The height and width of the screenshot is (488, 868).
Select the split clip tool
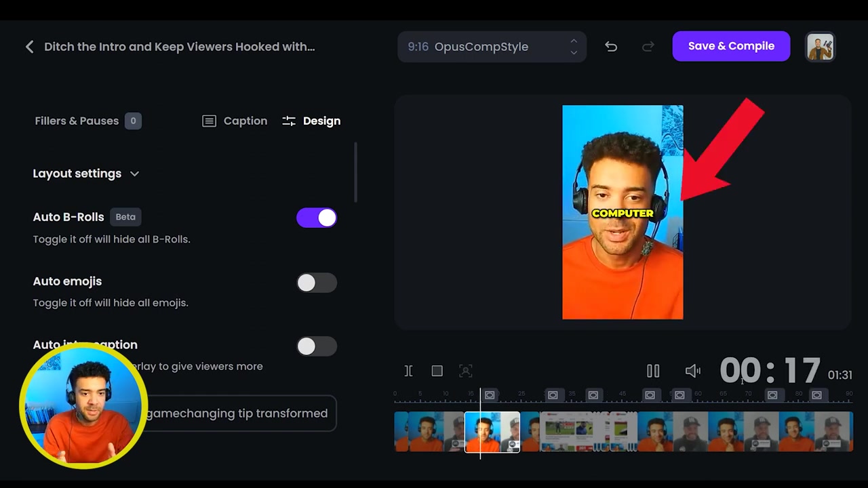(x=408, y=371)
